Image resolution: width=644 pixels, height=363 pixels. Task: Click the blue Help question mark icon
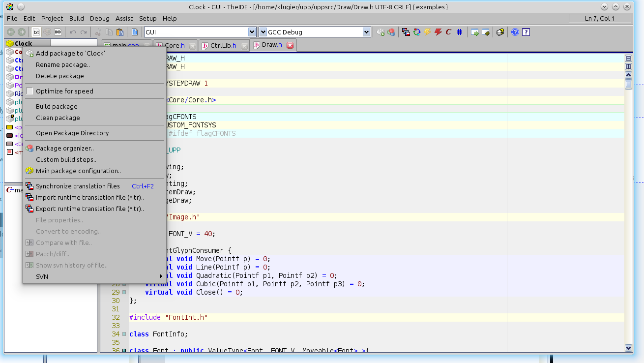(515, 32)
